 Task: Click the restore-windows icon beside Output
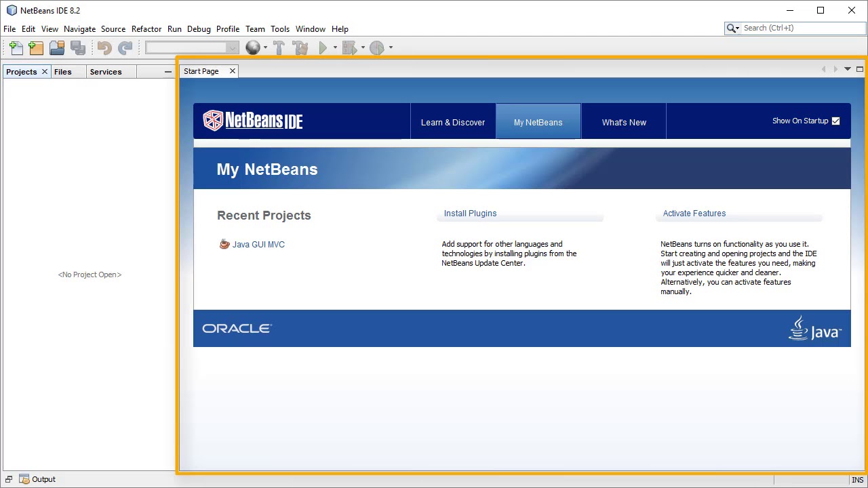tap(9, 479)
